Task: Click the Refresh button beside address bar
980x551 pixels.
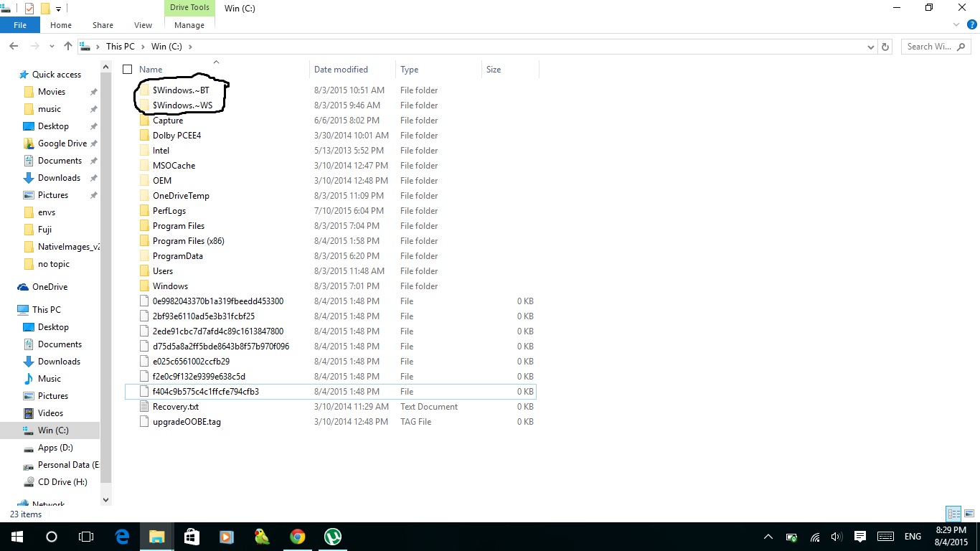Action: click(885, 47)
